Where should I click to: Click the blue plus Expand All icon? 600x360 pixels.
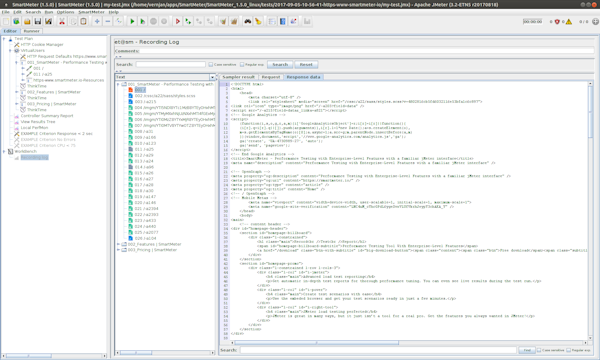tap(97, 21)
